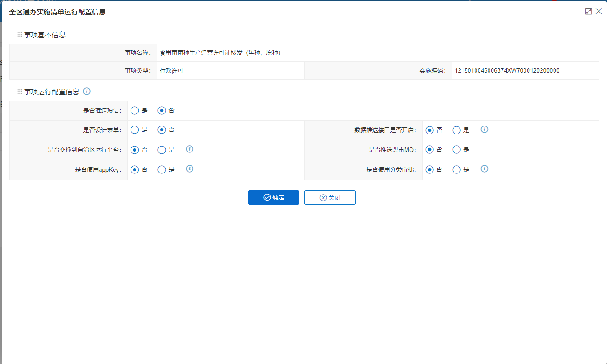Image resolution: width=607 pixels, height=364 pixels.
Task: Enable 数据推送接口是否开启 by choosing 是
Action: [x=457, y=130]
